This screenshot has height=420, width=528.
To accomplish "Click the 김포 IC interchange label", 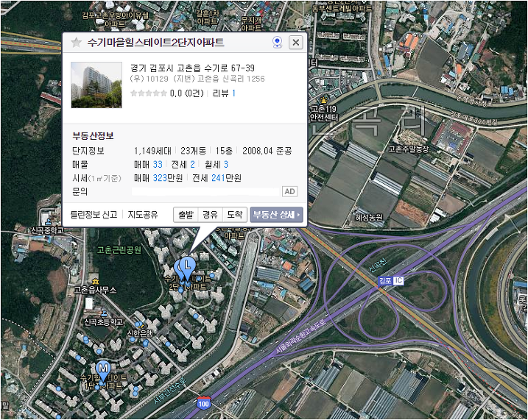I will pos(390,280).
